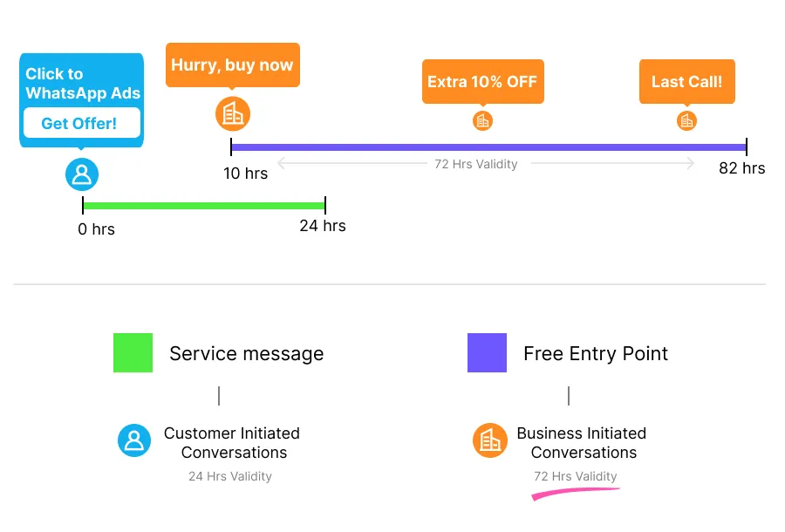This screenshot has height=532, width=785.
Task: Click the Click to WhatsApp Ads heading
Action: click(x=83, y=84)
